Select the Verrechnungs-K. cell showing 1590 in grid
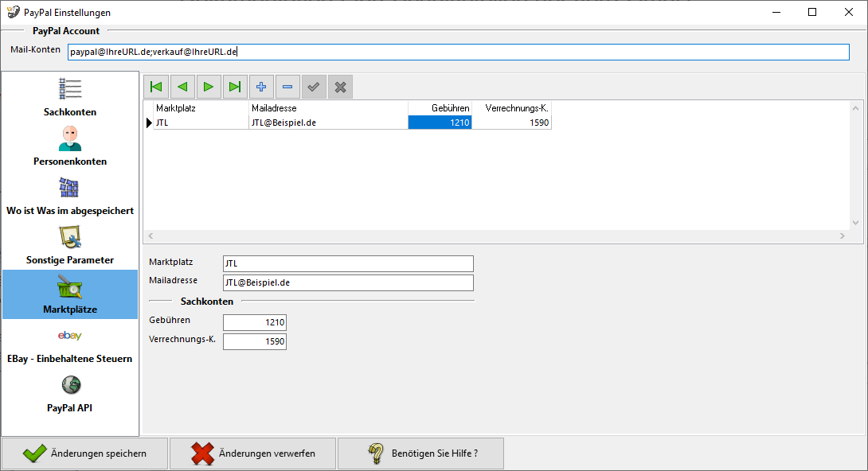Screen dimensions: 868x471 tap(511, 123)
